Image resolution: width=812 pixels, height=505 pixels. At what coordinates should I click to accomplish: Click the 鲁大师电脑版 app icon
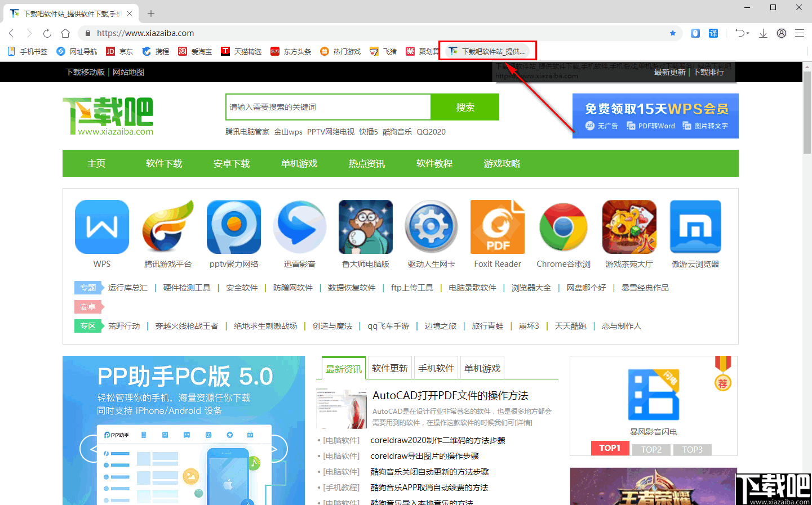pyautogui.click(x=366, y=227)
